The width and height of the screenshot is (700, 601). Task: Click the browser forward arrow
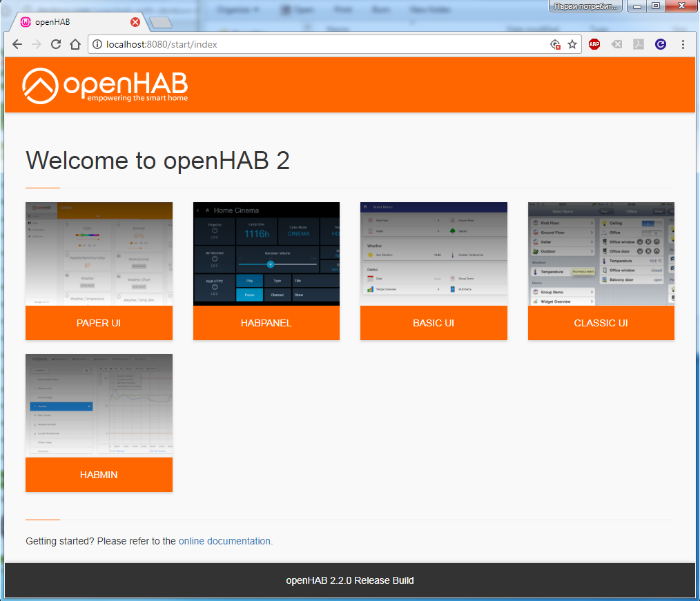[37, 44]
